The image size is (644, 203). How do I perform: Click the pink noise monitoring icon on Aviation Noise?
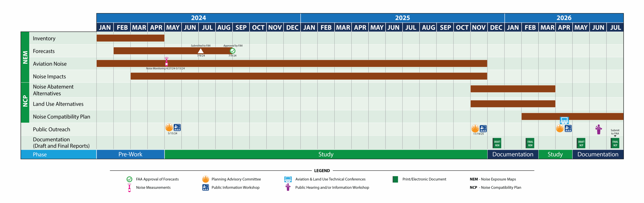pyautogui.click(x=166, y=62)
